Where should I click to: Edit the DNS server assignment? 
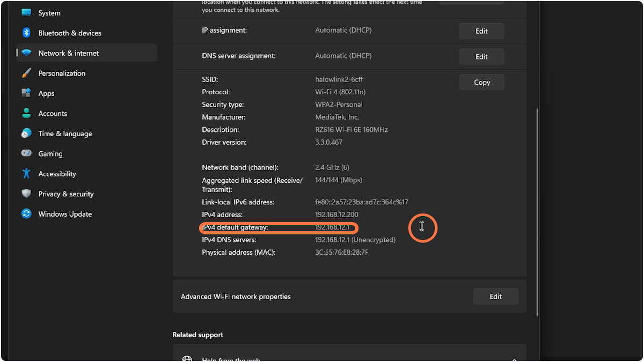[481, 56]
